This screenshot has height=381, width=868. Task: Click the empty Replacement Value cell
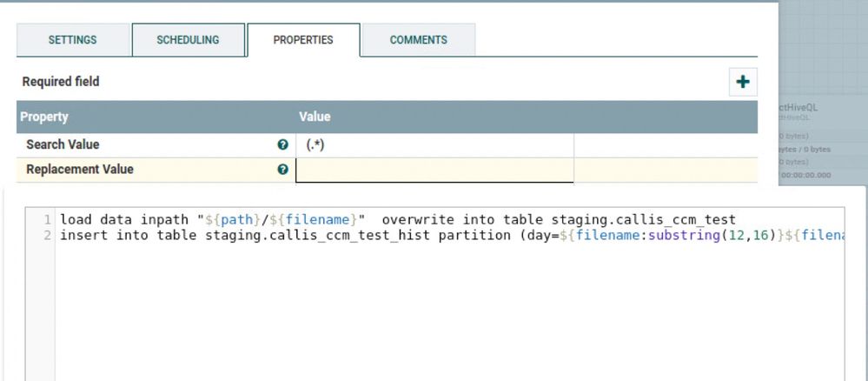pyautogui.click(x=434, y=170)
